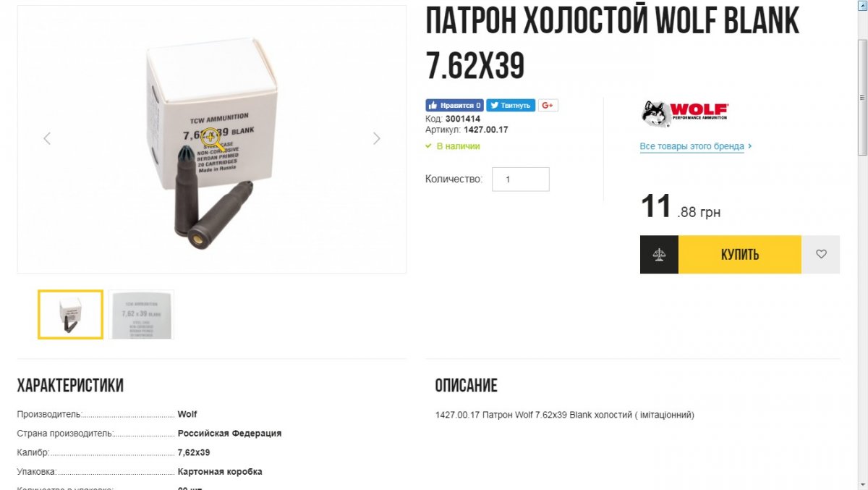Click the magnifier zoom icon on image

(210, 137)
